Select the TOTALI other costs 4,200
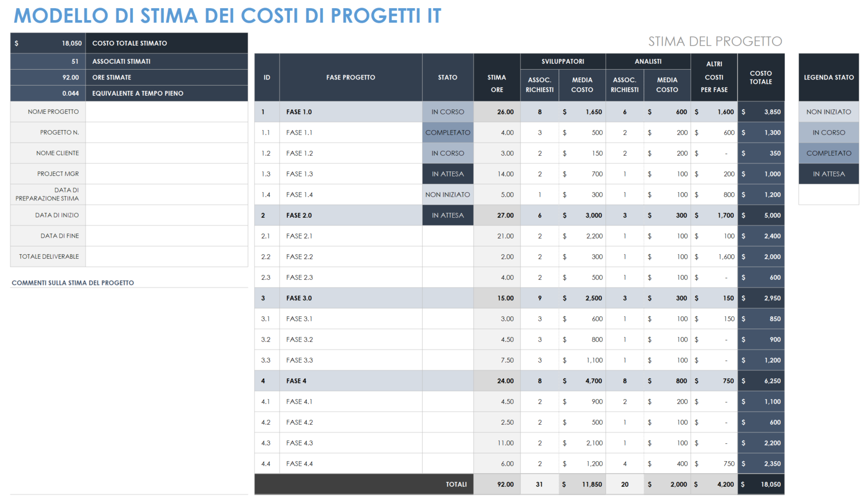Viewport: 868px width, 501px height. pyautogui.click(x=725, y=484)
